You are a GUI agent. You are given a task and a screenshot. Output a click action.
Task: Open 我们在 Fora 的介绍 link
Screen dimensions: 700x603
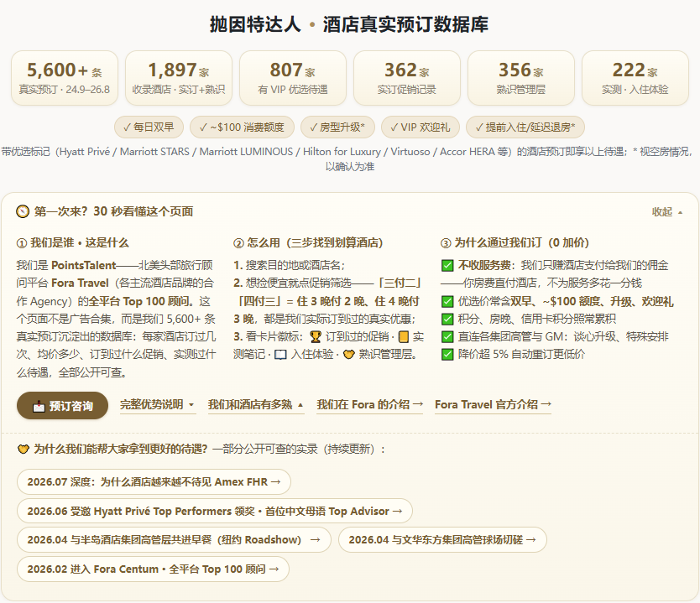pos(369,404)
